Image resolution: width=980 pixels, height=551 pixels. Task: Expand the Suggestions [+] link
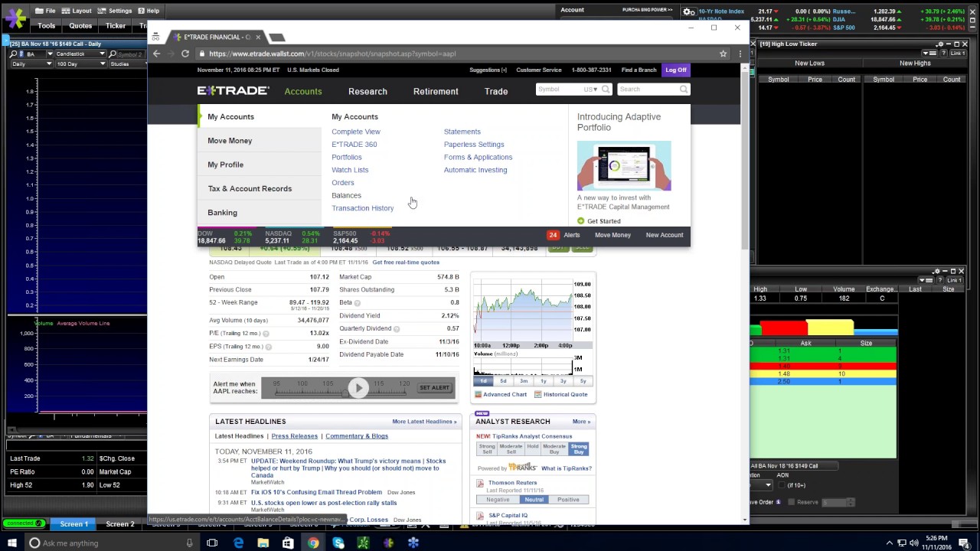pos(487,70)
